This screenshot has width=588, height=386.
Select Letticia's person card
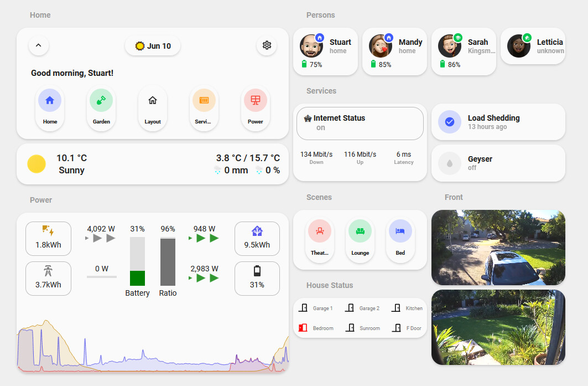click(x=533, y=46)
